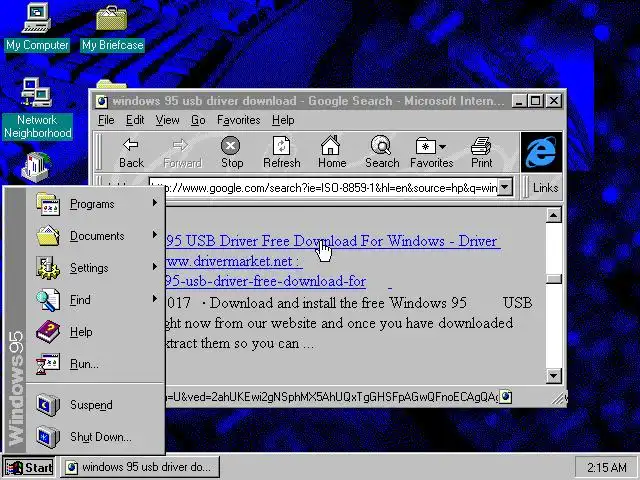
Task: Click the text Download and install the free Windows 95
Action: click(x=338, y=303)
